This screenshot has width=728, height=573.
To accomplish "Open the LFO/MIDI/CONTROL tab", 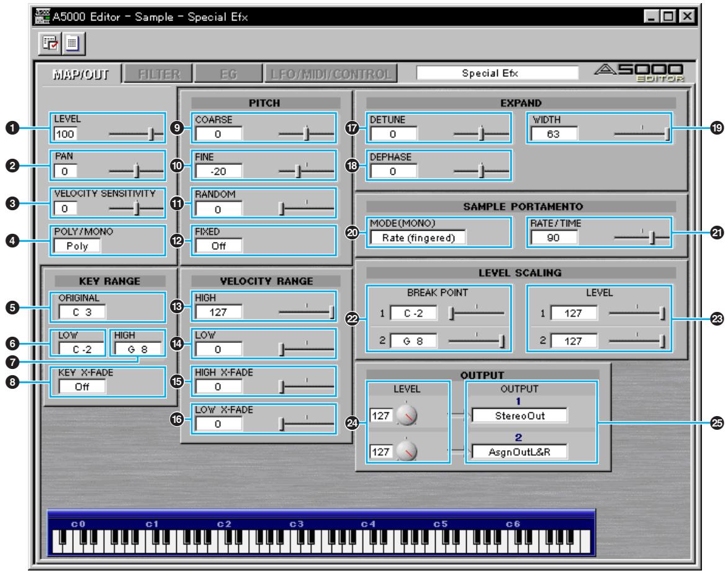I will [331, 74].
